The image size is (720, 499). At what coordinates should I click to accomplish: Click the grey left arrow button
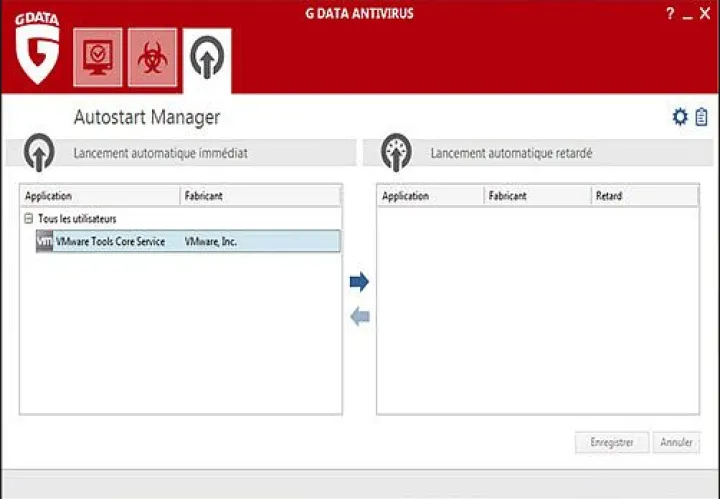point(359,317)
